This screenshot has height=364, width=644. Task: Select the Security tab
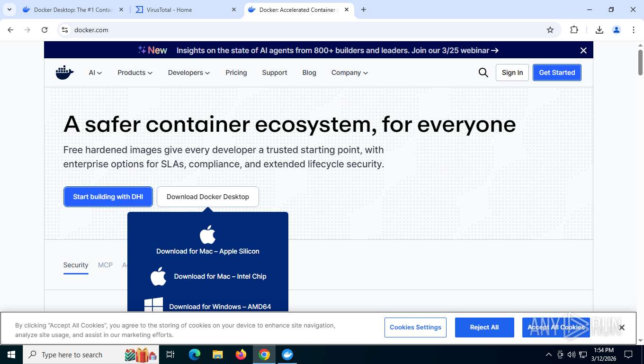pyautogui.click(x=76, y=265)
